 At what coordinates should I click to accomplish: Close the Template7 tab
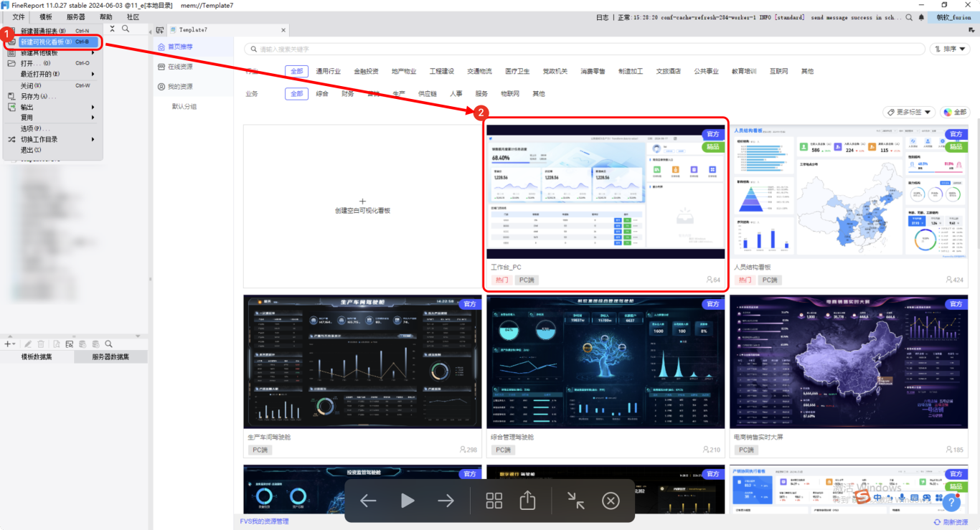pyautogui.click(x=283, y=30)
